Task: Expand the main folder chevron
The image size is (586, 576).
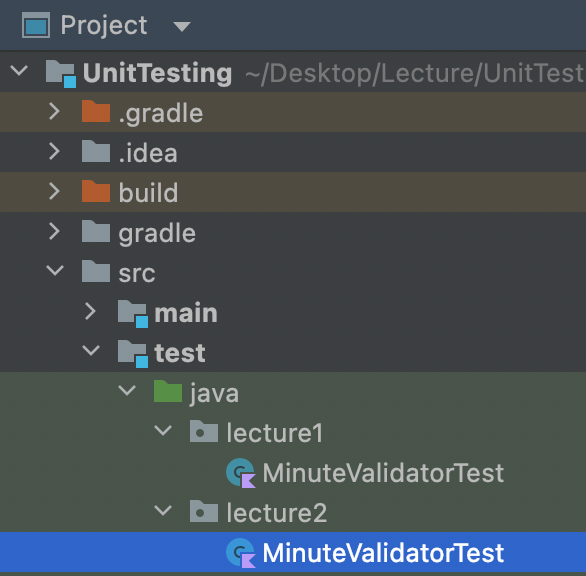Action: 90,311
